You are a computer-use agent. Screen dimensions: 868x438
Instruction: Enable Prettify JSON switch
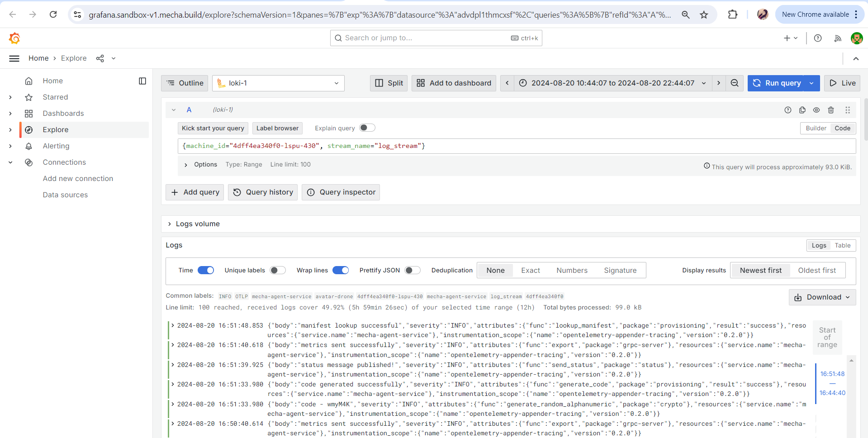click(413, 270)
